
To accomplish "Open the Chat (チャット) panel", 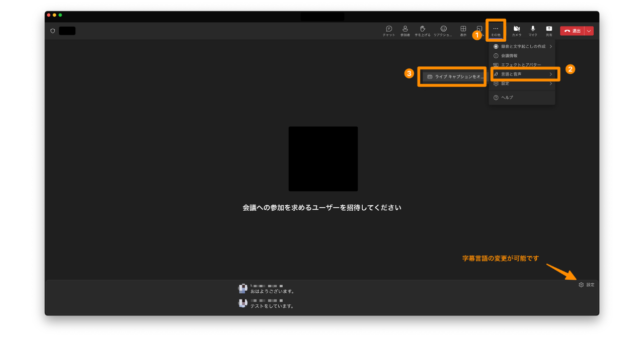I will 388,30.
